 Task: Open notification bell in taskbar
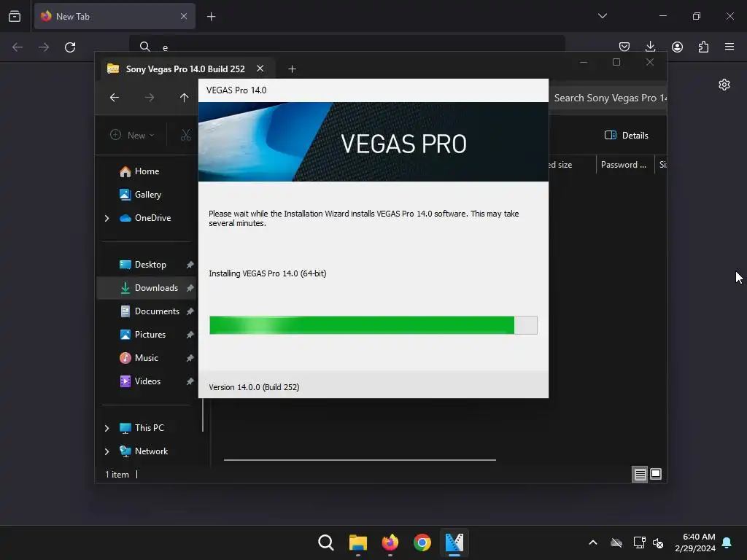[727, 542]
